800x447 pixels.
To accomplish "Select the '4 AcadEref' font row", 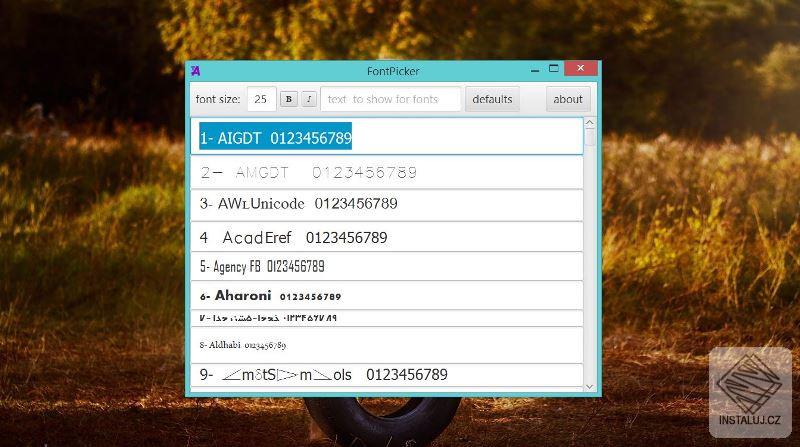I will (x=387, y=237).
